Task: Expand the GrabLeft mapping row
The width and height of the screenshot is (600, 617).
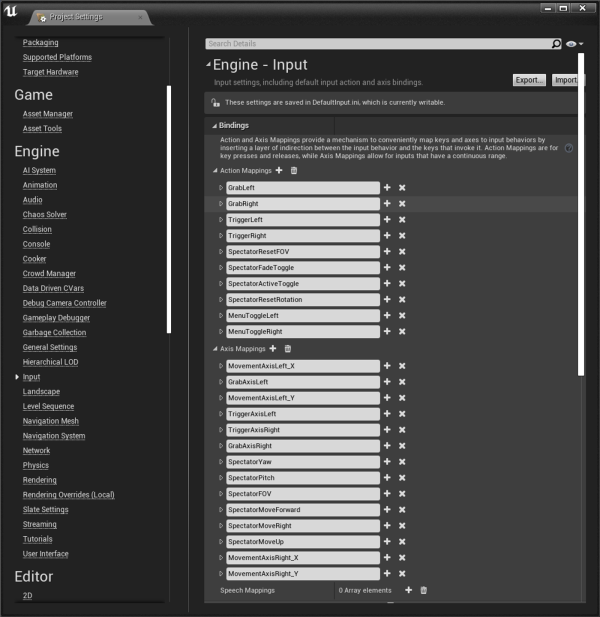Action: (221, 188)
